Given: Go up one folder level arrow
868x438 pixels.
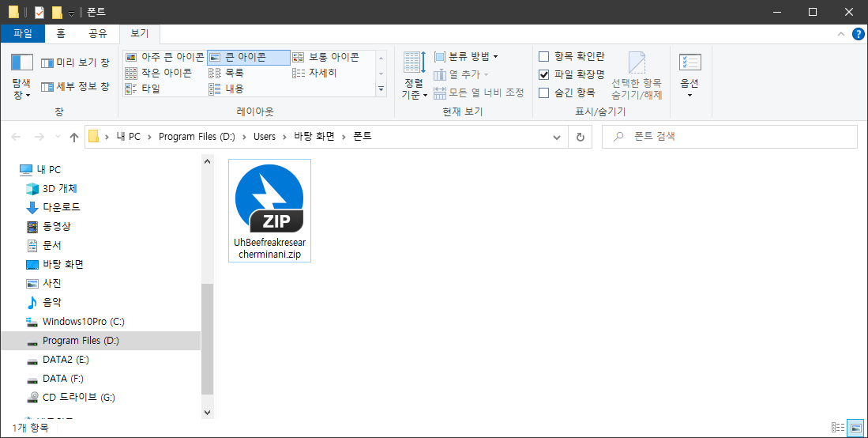Looking at the screenshot, I should click(74, 137).
